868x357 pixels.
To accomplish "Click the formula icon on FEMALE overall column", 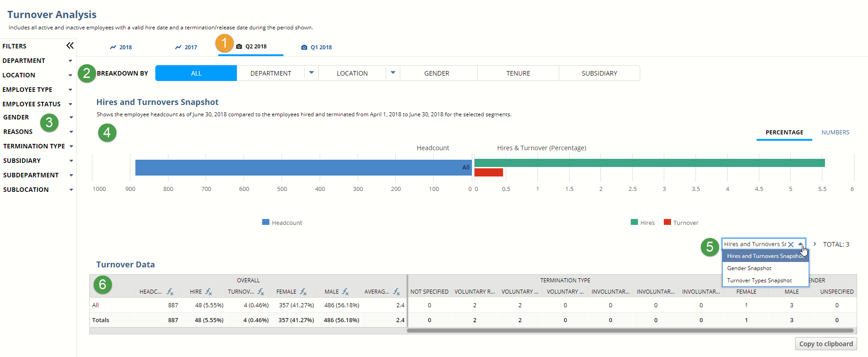I will click(x=303, y=292).
